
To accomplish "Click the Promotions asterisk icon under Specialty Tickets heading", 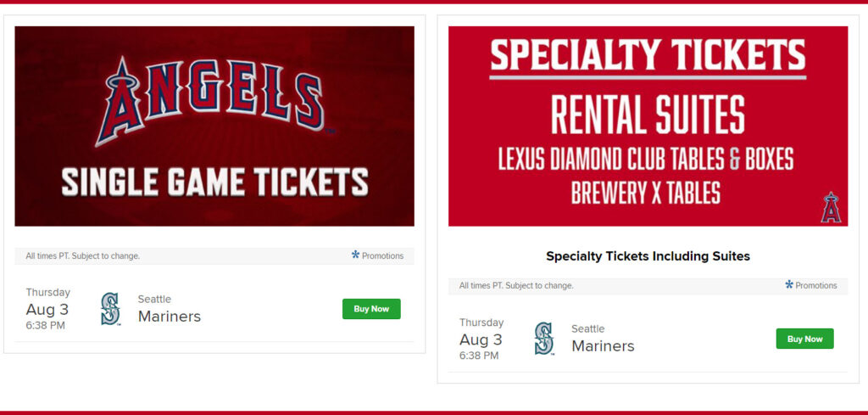I will 789,285.
